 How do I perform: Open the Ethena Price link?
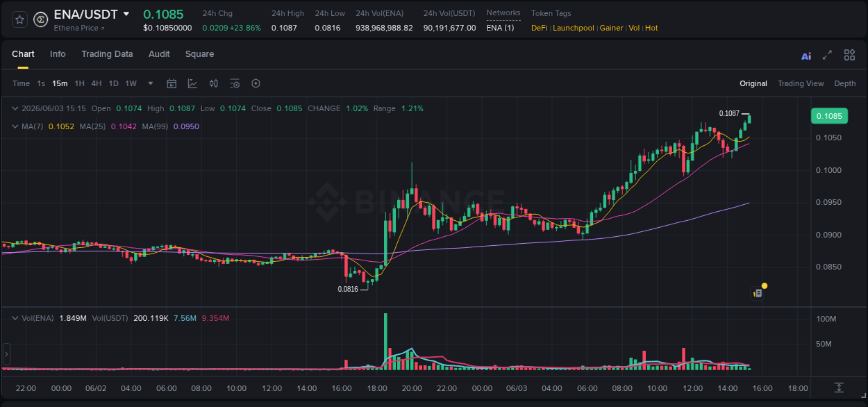click(79, 28)
